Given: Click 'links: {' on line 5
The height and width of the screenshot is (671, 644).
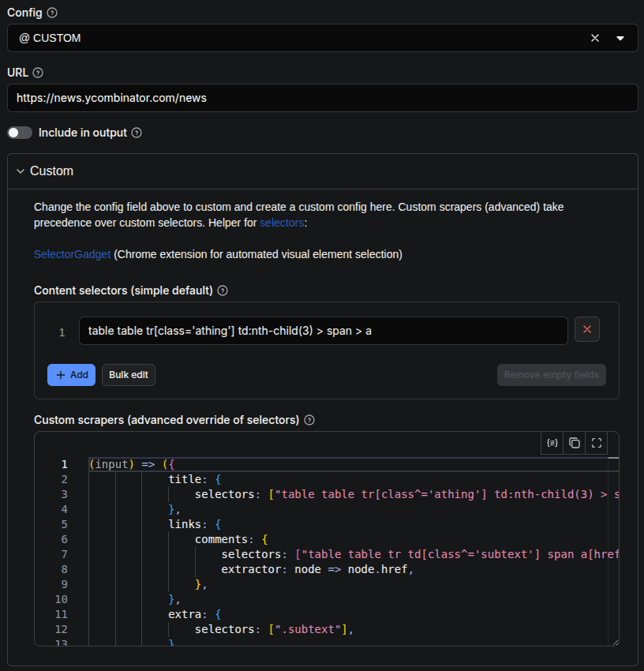Looking at the screenshot, I should pyautogui.click(x=195, y=524).
